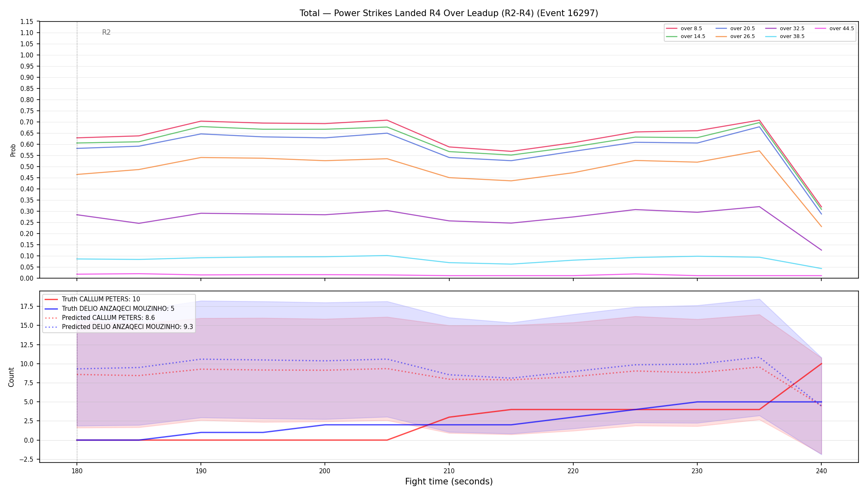Viewport: 868px width, 496px height.
Task: Select 'Predicted DELIO ANZAQECI MOUZINHO: 9.3' legend entry
Action: (119, 327)
